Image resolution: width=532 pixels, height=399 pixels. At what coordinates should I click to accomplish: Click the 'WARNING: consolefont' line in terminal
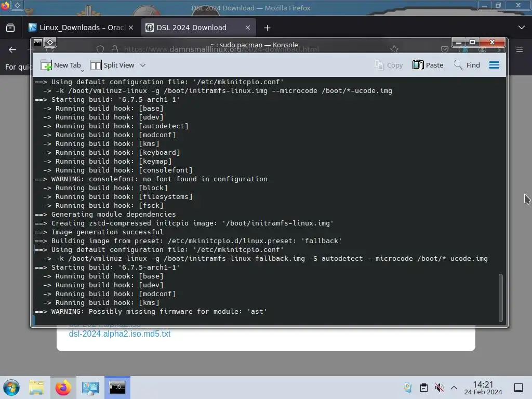151,179
